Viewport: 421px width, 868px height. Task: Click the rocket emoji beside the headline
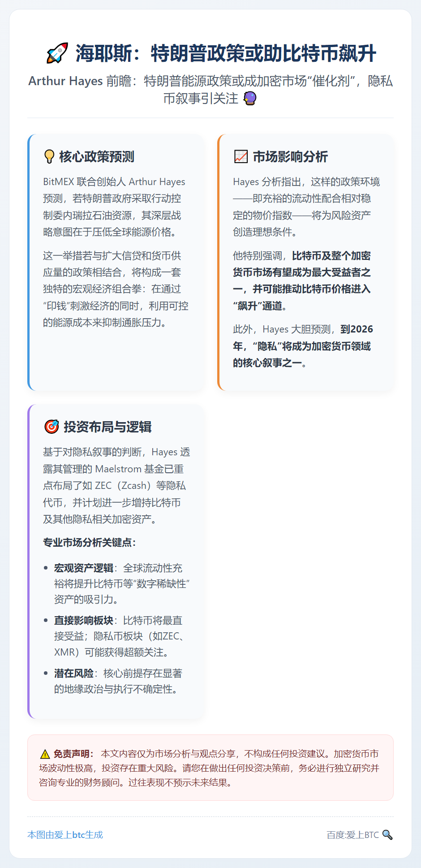[x=57, y=53]
